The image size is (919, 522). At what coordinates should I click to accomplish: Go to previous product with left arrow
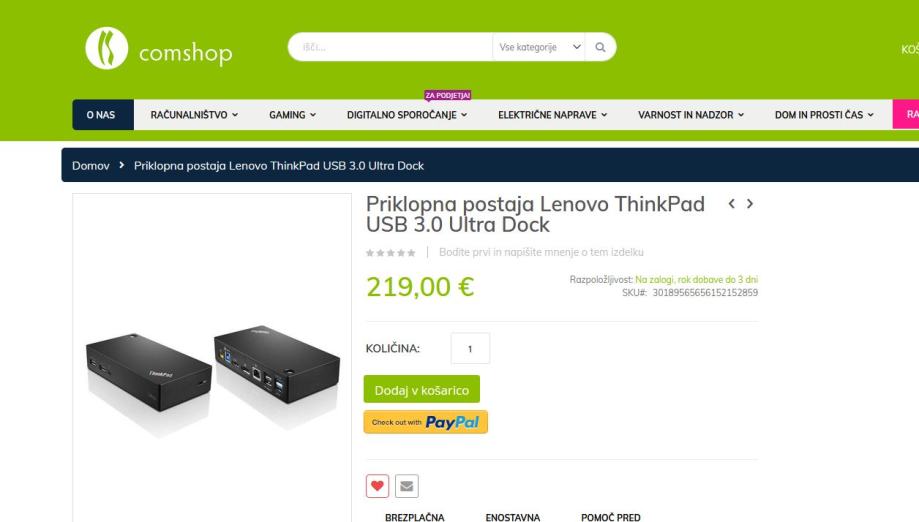click(731, 204)
